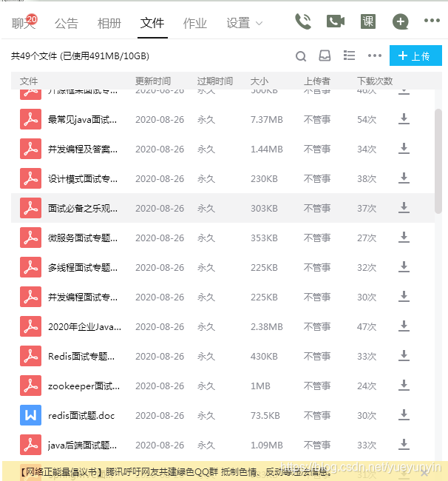Click the add member plus icon
Screen dimensions: 448x481
click(x=400, y=21)
